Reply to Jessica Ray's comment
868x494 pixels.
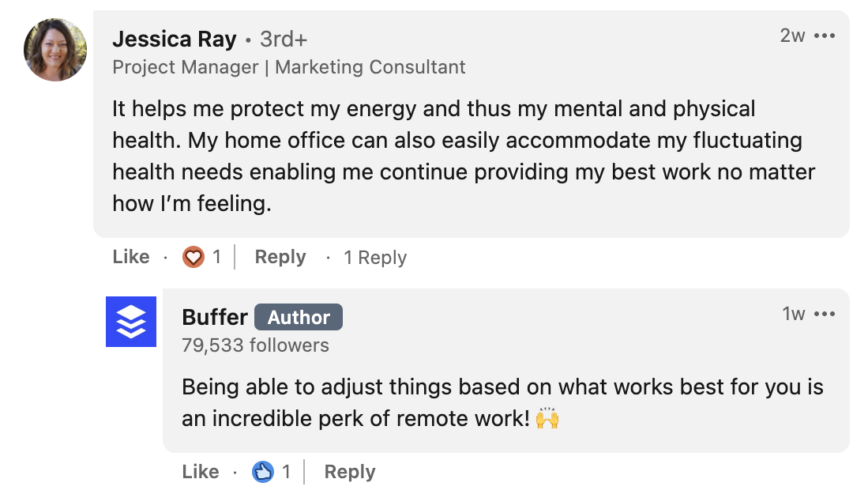[x=280, y=257]
